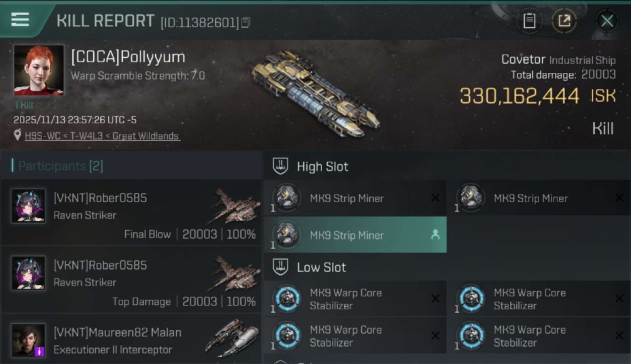Viewport: 631px width, 364px height.
Task: Select the Participants tab header
Action: [x=57, y=166]
